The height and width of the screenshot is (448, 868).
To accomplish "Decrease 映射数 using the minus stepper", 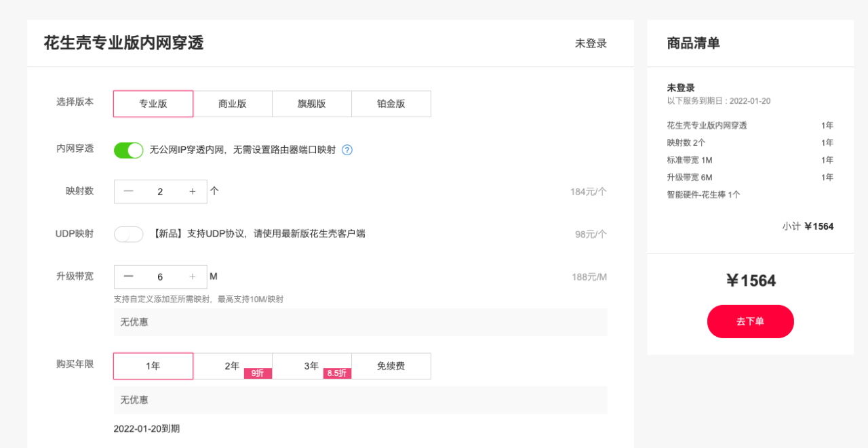I will [128, 191].
